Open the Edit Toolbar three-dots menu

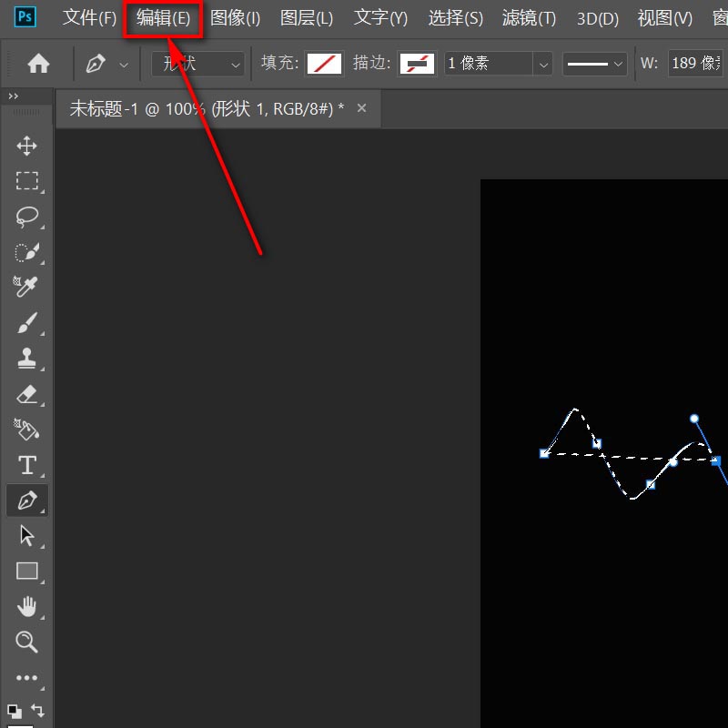26,678
